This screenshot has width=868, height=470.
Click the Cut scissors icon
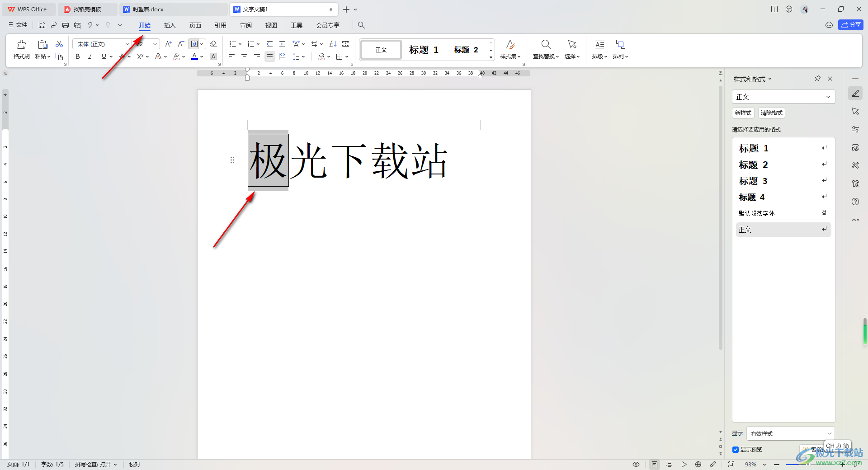(59, 44)
